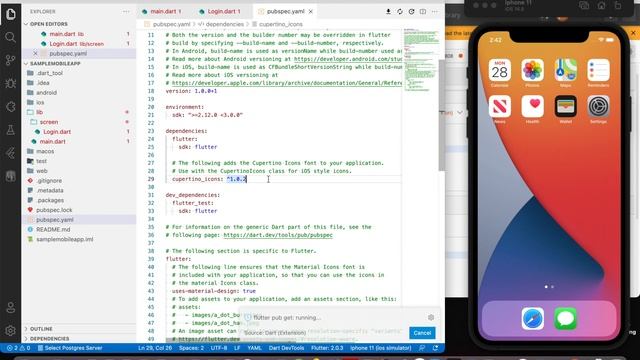
Task: Open Health app on iPhone simulator
Action: (x=532, y=107)
